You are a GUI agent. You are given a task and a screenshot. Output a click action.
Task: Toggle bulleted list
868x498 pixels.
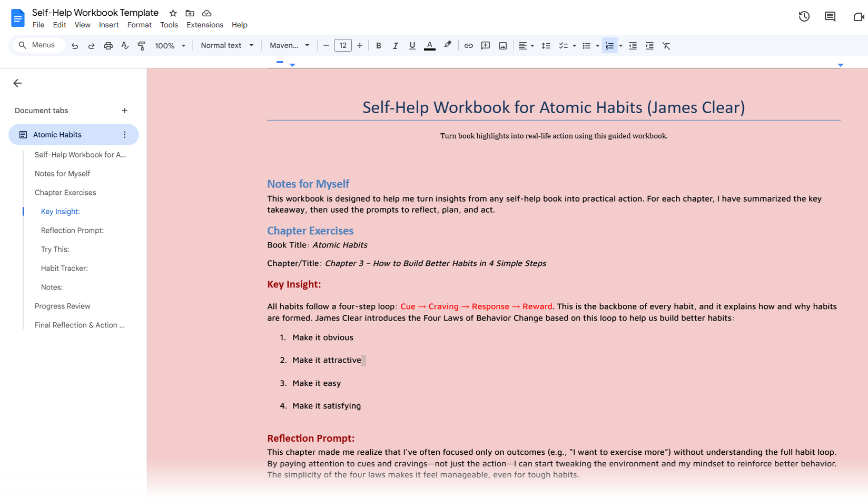click(586, 46)
